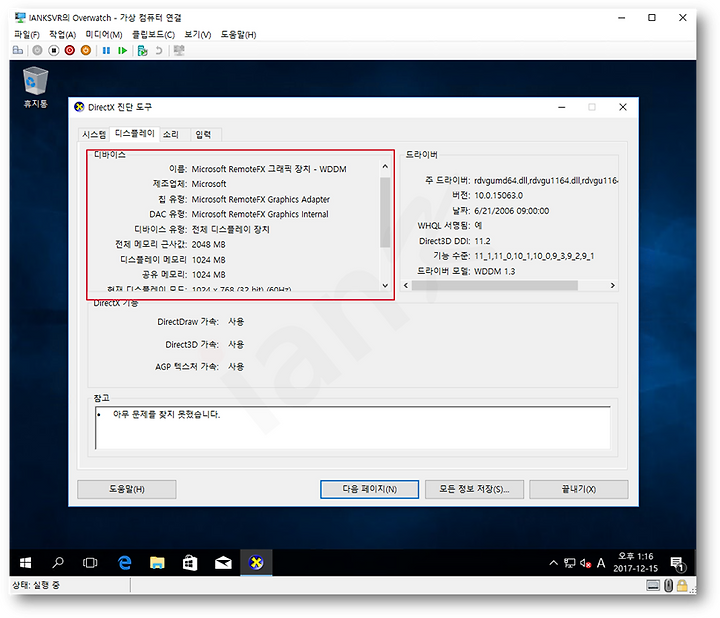Viewport: 720px width, 618px height.
Task: Revert the VM with the undo arrow icon
Action: 159,51
